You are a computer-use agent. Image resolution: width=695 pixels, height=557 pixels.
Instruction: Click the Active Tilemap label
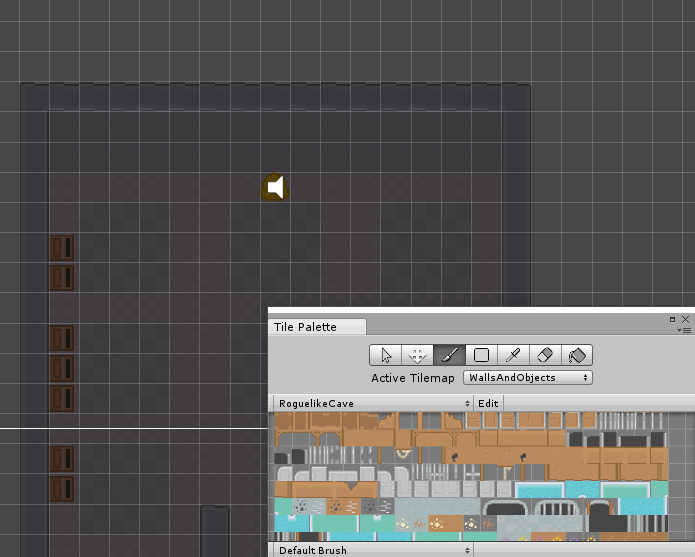[x=413, y=378]
